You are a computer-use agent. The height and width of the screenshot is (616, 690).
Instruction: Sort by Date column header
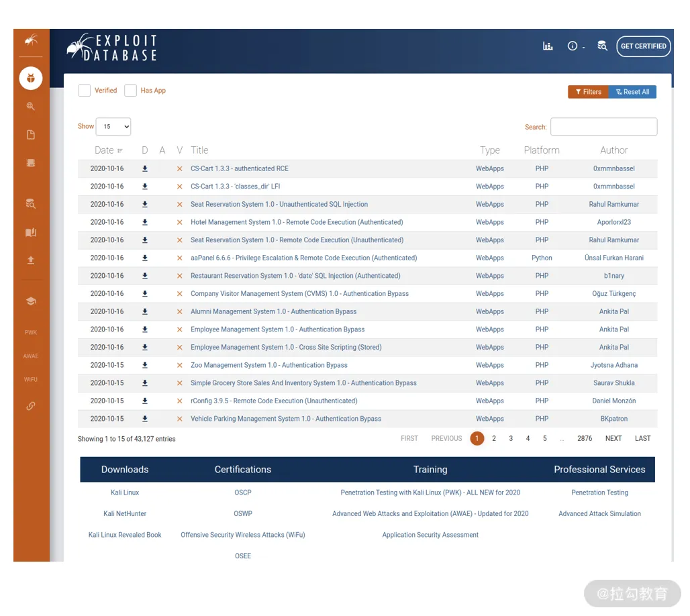(108, 150)
